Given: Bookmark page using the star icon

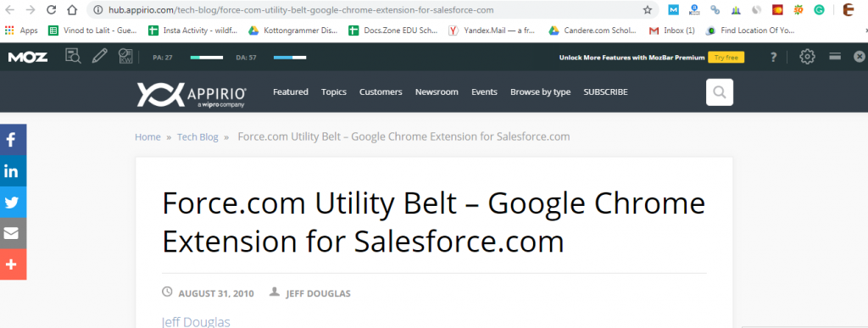Looking at the screenshot, I should 647,10.
